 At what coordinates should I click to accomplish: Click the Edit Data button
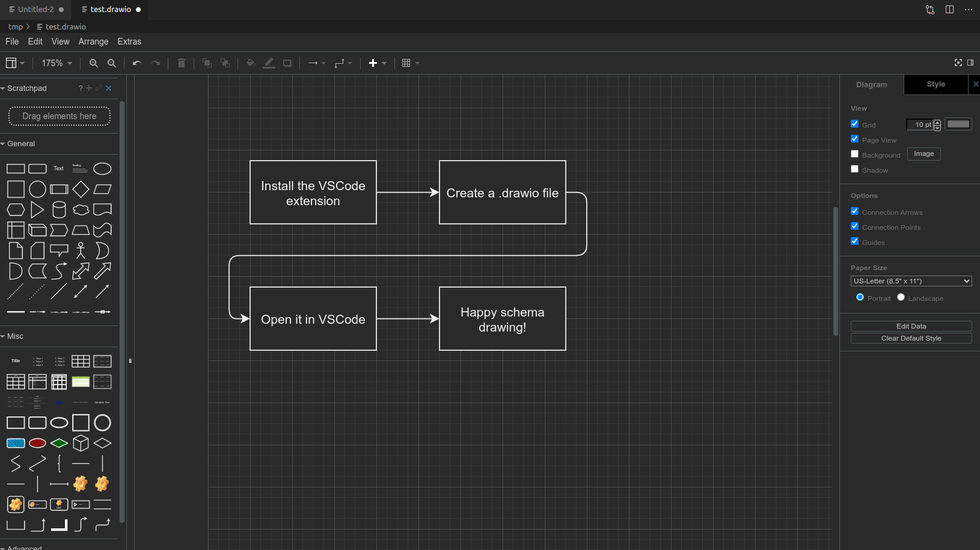[x=911, y=326]
